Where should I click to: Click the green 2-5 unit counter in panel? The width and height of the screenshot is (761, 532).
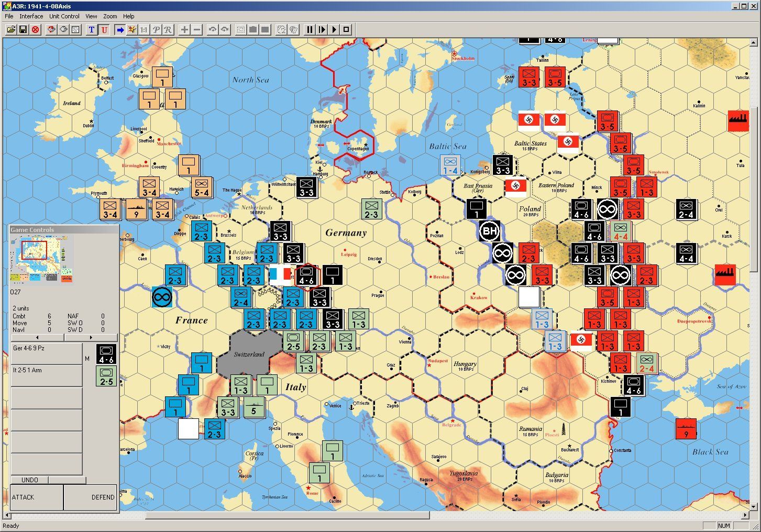(106, 376)
